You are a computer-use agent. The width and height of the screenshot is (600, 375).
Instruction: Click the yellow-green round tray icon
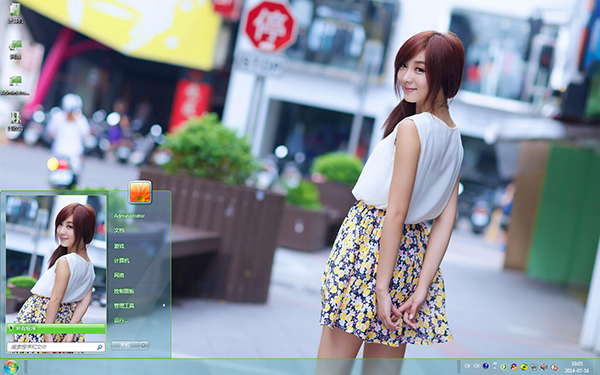[524, 367]
